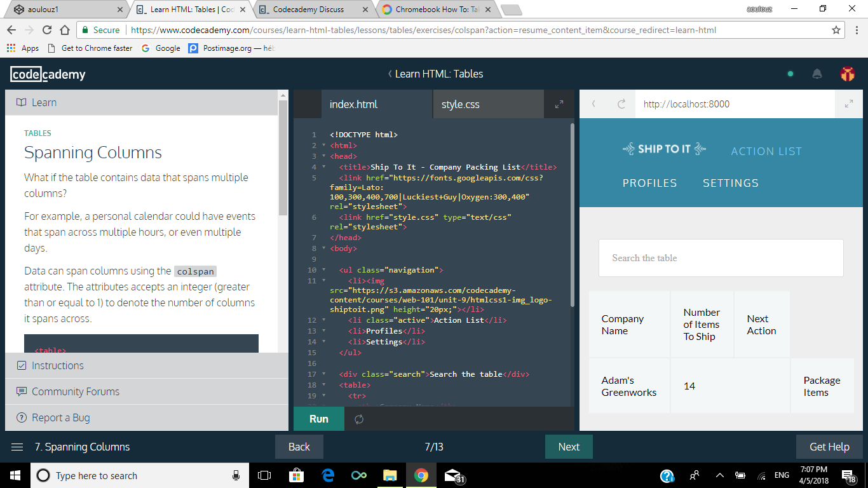Image resolution: width=868 pixels, height=488 pixels.
Task: Open notifications with the bell icon
Action: [817, 74]
